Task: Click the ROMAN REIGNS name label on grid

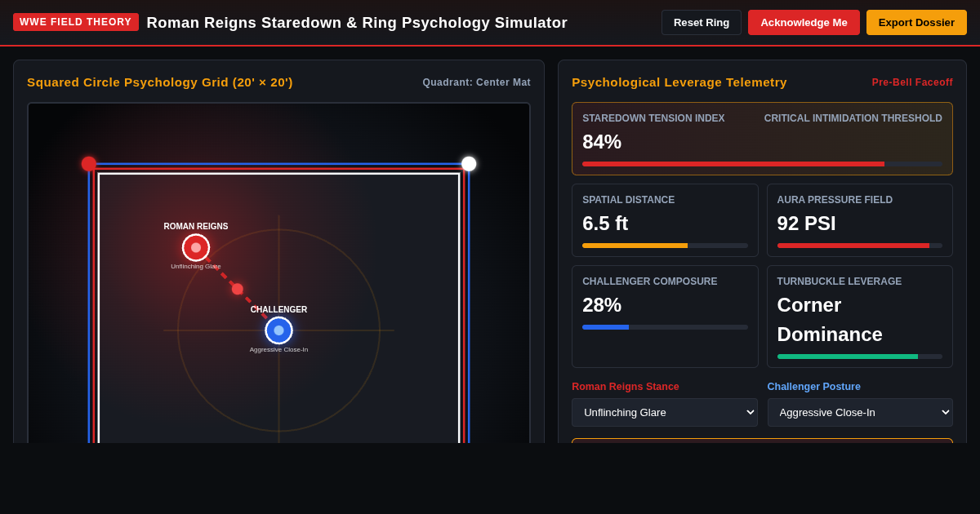Action: click(196, 227)
